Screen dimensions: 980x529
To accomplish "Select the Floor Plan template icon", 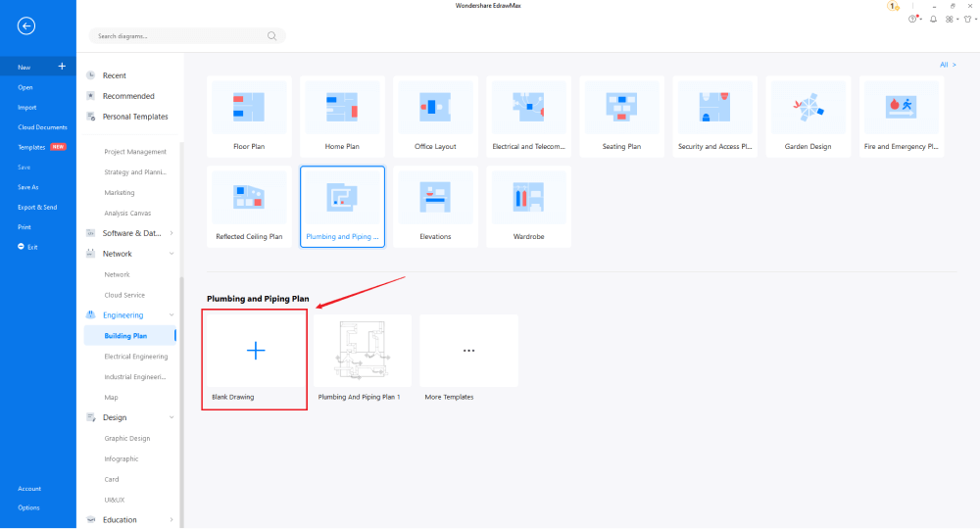I will [249, 107].
